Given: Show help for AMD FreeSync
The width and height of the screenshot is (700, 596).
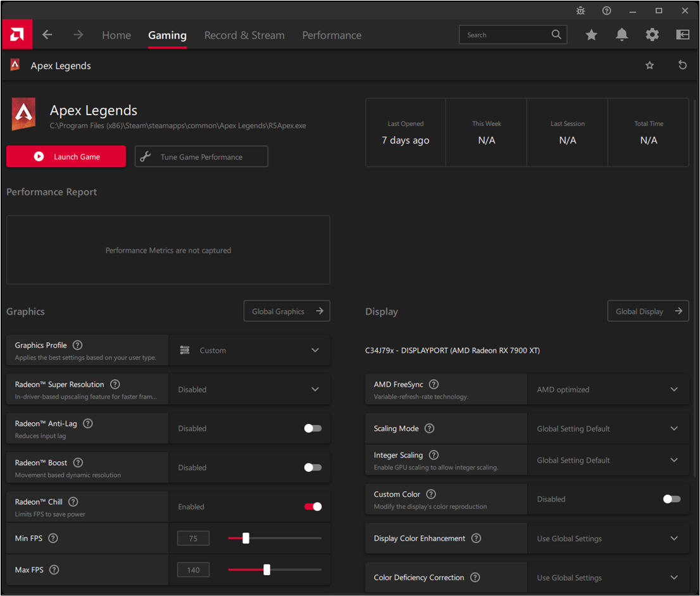Looking at the screenshot, I should 434,385.
